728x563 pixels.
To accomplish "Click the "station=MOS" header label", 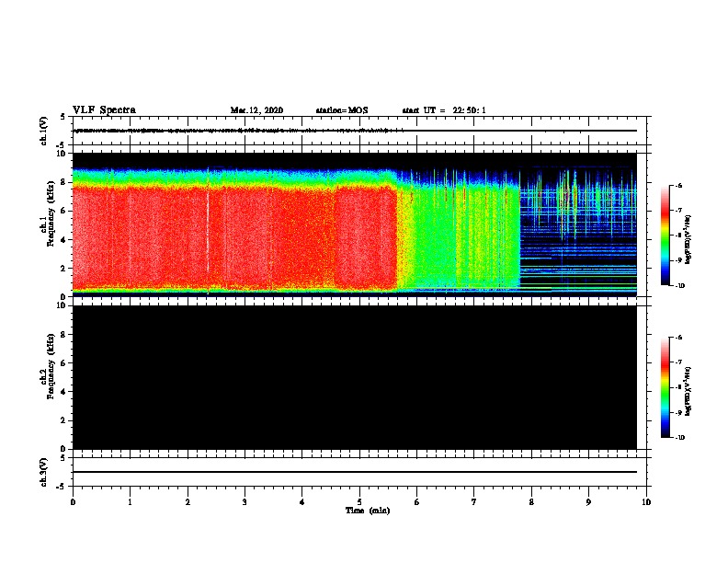I will (x=342, y=110).
